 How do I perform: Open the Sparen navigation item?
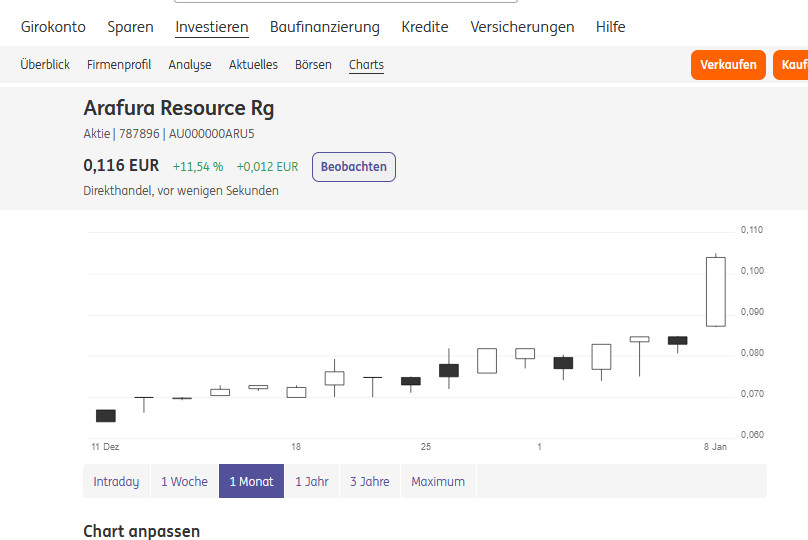coord(130,27)
